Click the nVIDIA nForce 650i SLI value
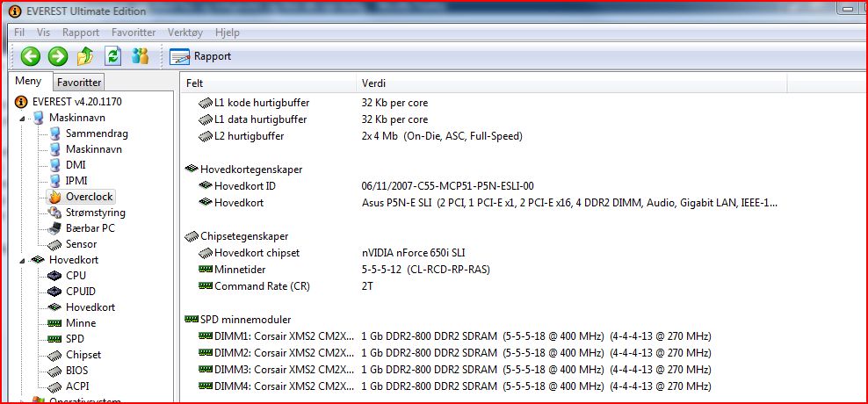 [414, 253]
